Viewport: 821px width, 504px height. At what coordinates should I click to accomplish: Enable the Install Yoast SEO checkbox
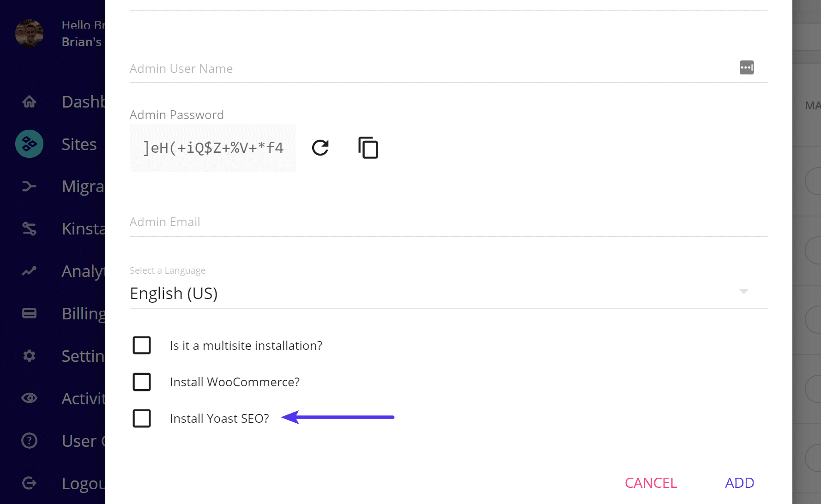(x=142, y=418)
